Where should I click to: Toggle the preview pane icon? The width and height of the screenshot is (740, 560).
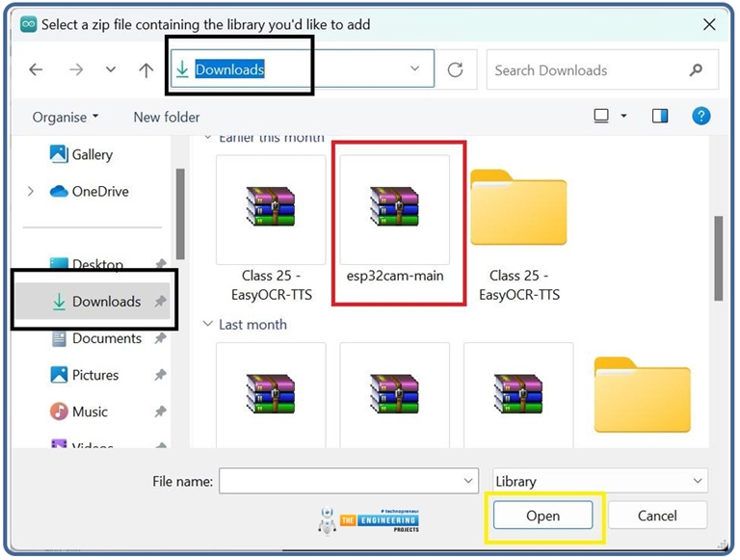tap(660, 116)
